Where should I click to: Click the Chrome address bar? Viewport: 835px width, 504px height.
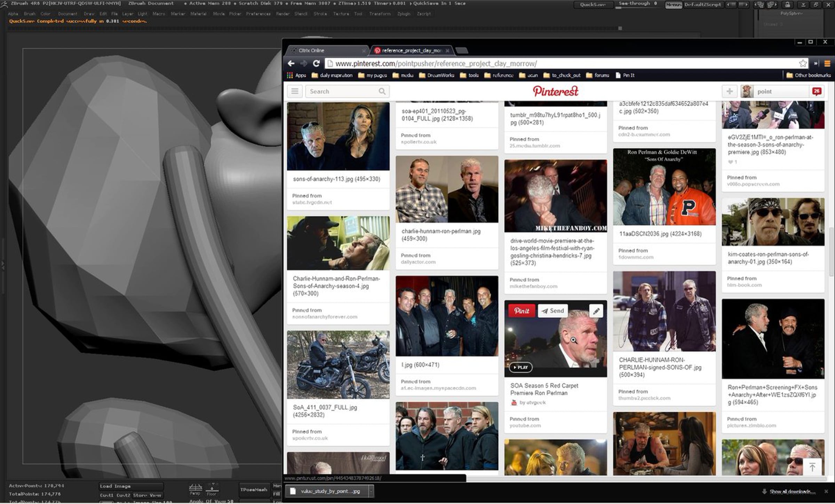tap(566, 63)
